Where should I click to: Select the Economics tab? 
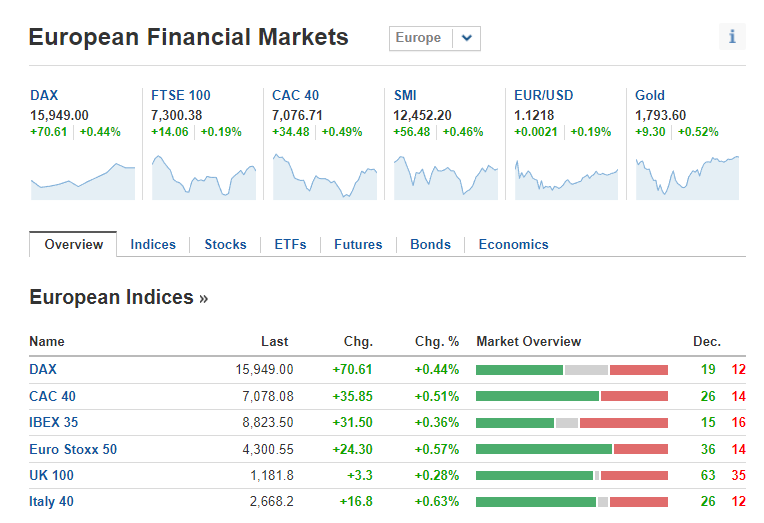[x=514, y=244]
